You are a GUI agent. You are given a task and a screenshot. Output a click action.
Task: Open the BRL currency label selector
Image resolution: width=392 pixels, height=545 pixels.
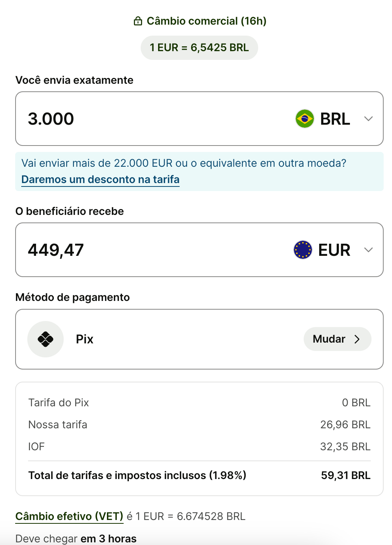coord(335,119)
